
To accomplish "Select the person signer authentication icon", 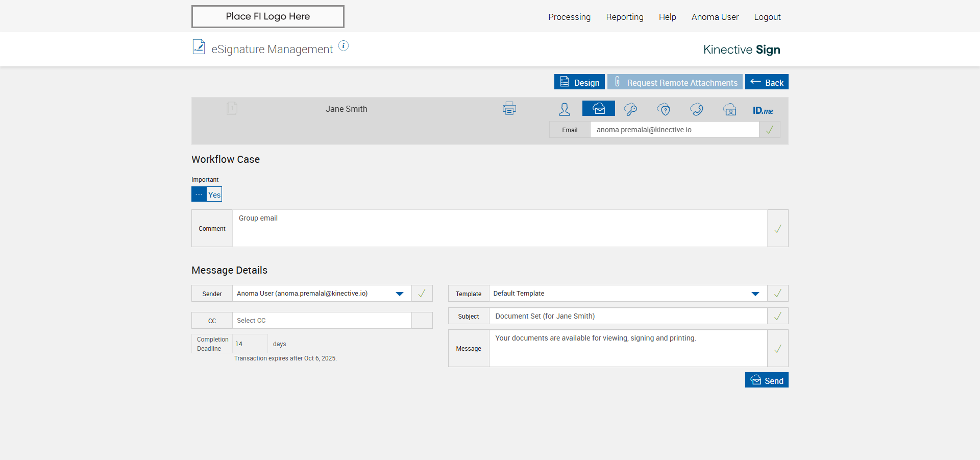I will pyautogui.click(x=565, y=109).
